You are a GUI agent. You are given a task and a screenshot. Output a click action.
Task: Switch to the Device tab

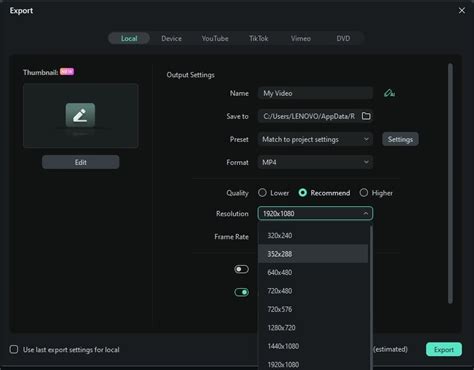(171, 38)
